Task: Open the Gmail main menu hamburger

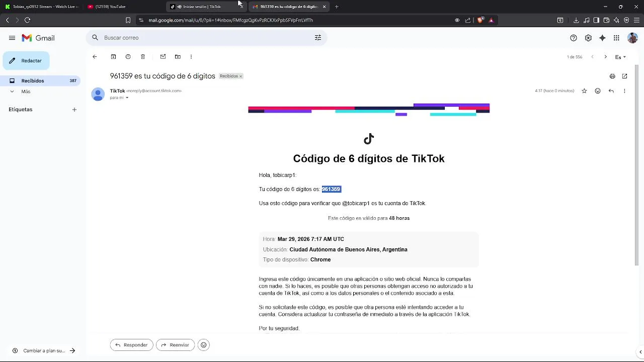Action: pos(12,38)
